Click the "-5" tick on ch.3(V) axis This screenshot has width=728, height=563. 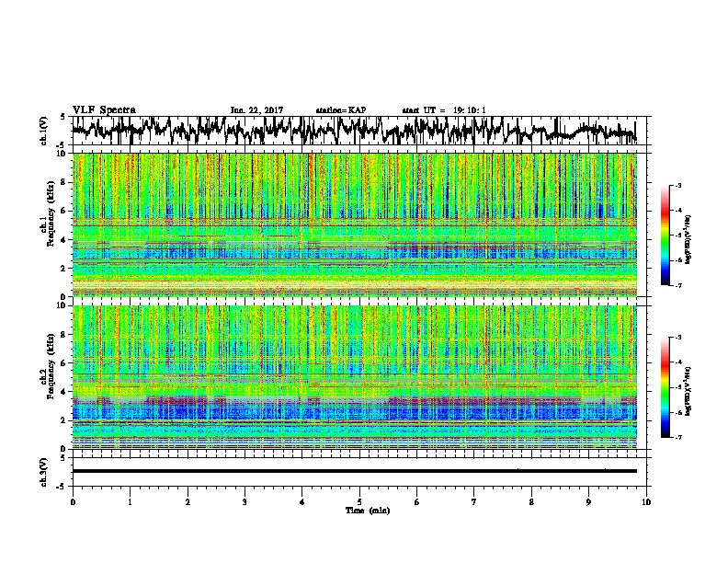click(62, 487)
